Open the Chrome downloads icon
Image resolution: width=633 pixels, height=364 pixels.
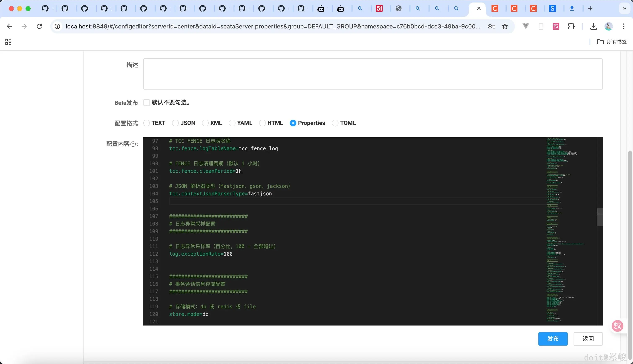[593, 26]
